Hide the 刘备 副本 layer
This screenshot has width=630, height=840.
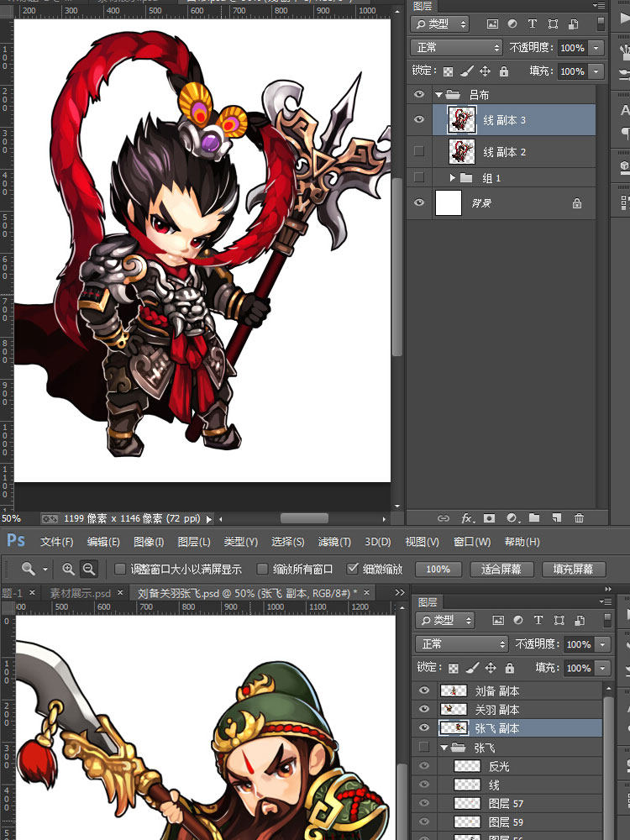click(423, 690)
